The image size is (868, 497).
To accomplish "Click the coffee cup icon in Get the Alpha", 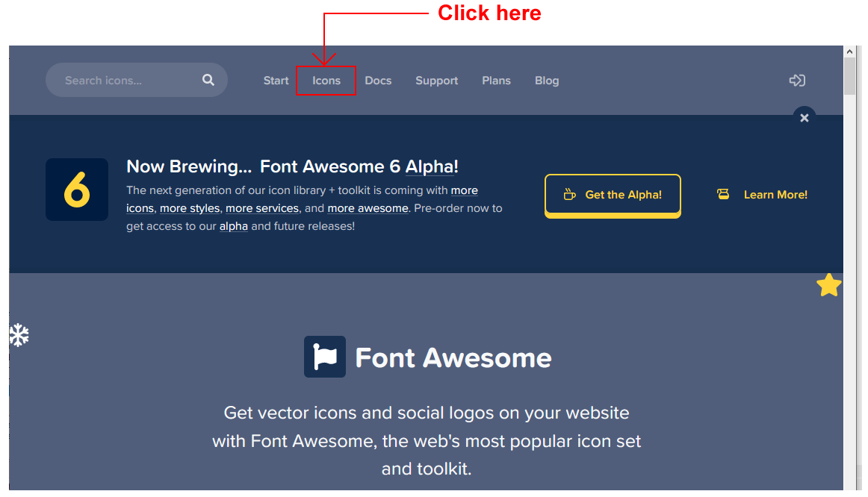I will click(x=570, y=195).
